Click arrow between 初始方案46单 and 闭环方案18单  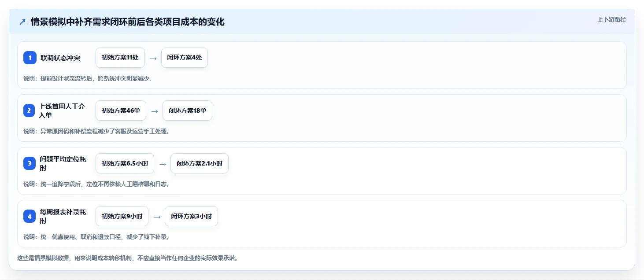point(154,111)
